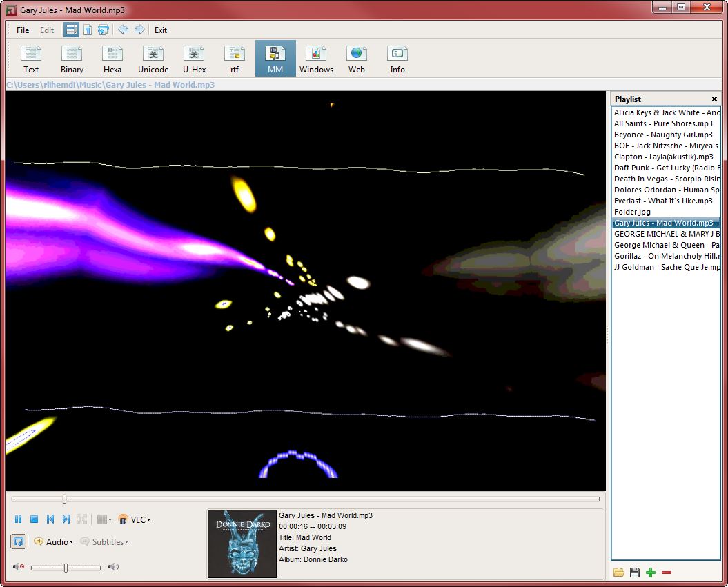Toggle the repeat loop button

pos(19,541)
